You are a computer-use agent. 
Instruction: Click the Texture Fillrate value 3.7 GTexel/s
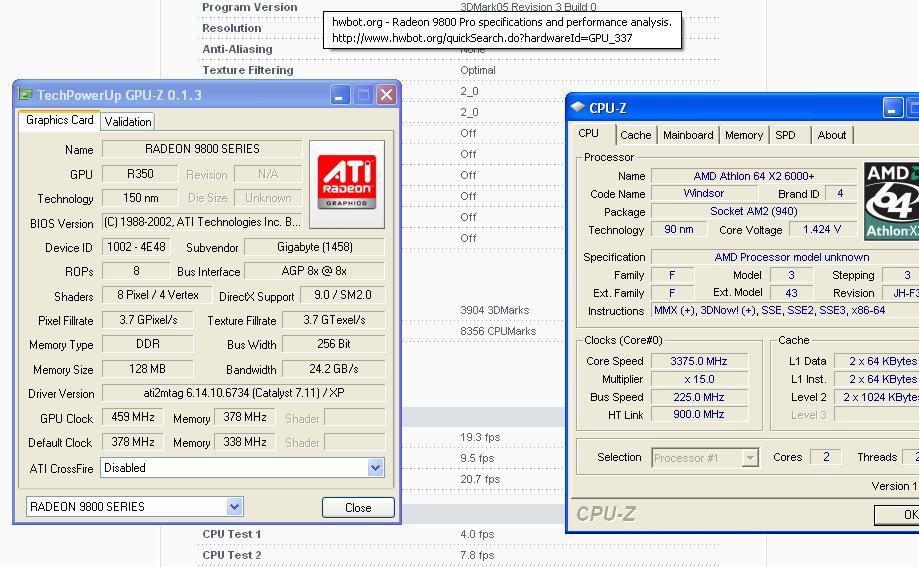tap(334, 320)
